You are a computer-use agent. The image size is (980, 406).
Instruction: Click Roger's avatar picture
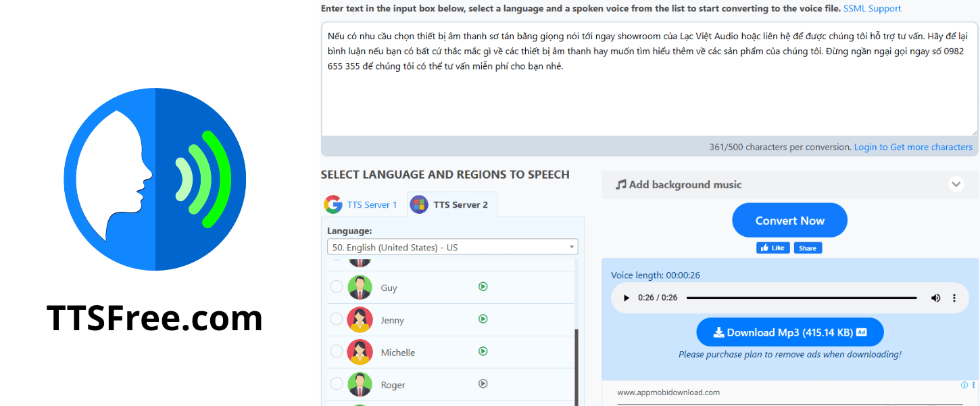pos(360,384)
